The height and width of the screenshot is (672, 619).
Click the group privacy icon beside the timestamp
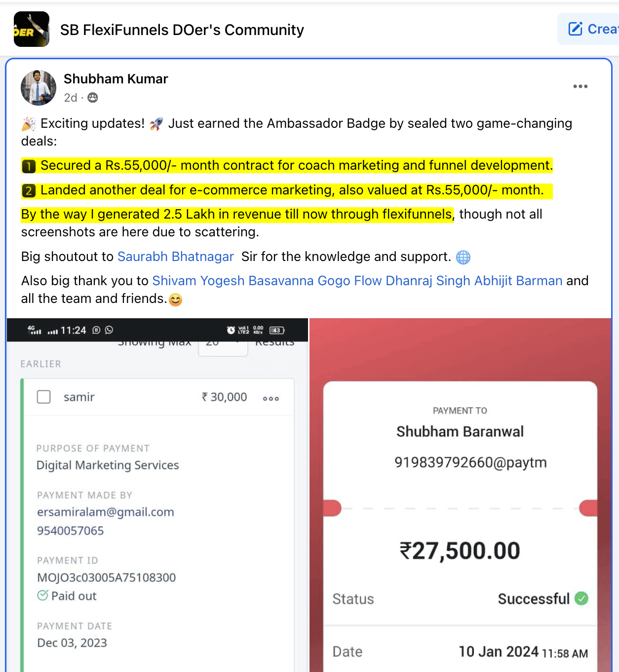[x=92, y=98]
